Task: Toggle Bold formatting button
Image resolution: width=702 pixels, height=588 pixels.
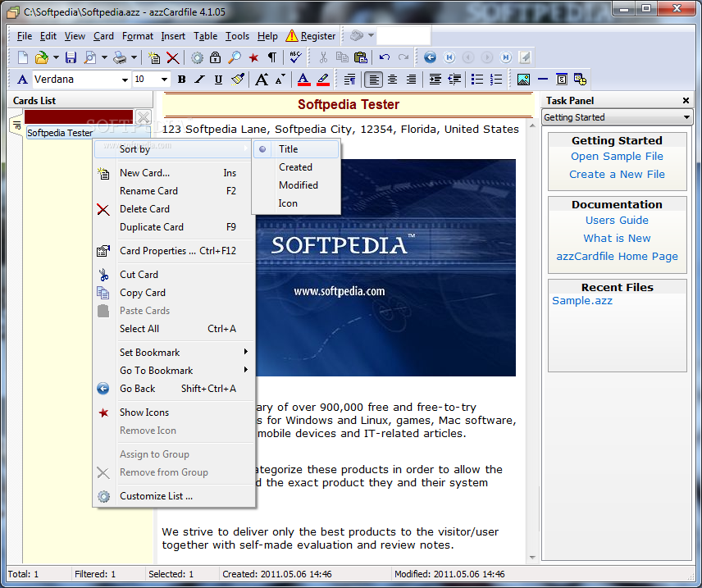Action: coord(181,80)
